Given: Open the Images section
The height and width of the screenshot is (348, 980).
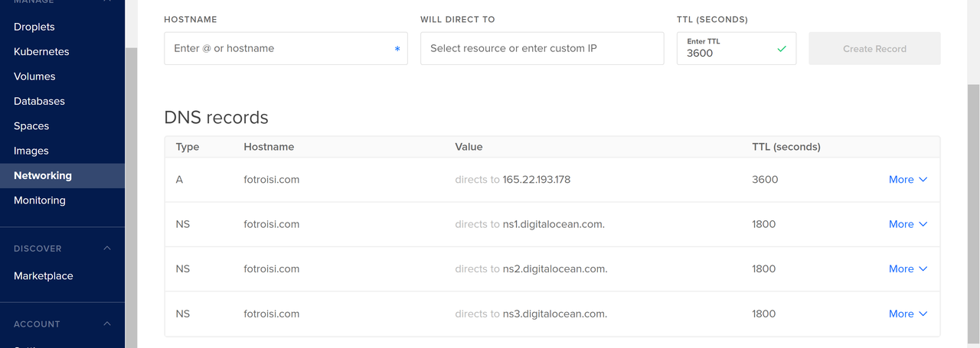Looking at the screenshot, I should [x=31, y=151].
